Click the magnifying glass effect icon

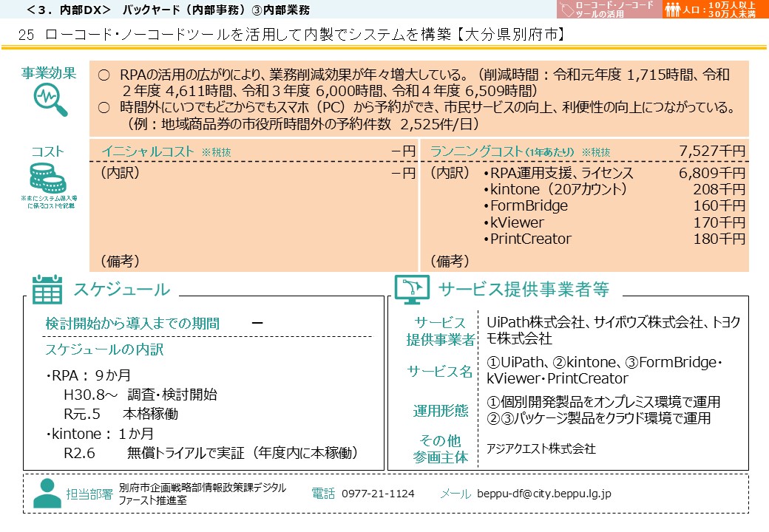(50, 100)
